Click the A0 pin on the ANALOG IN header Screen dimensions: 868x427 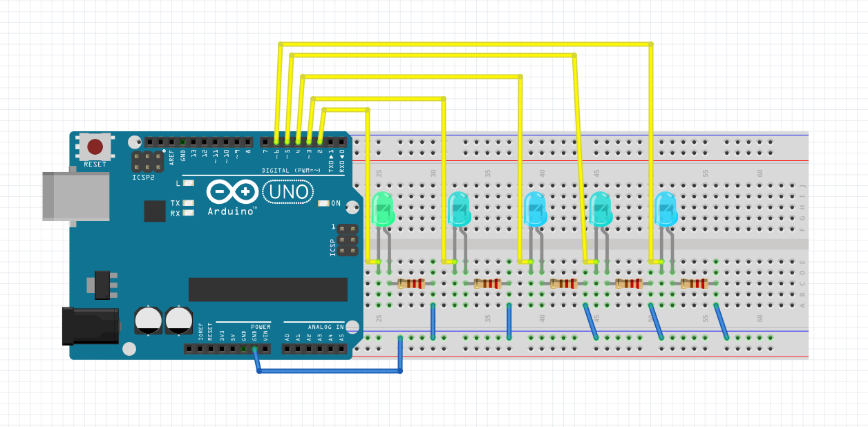[286, 349]
